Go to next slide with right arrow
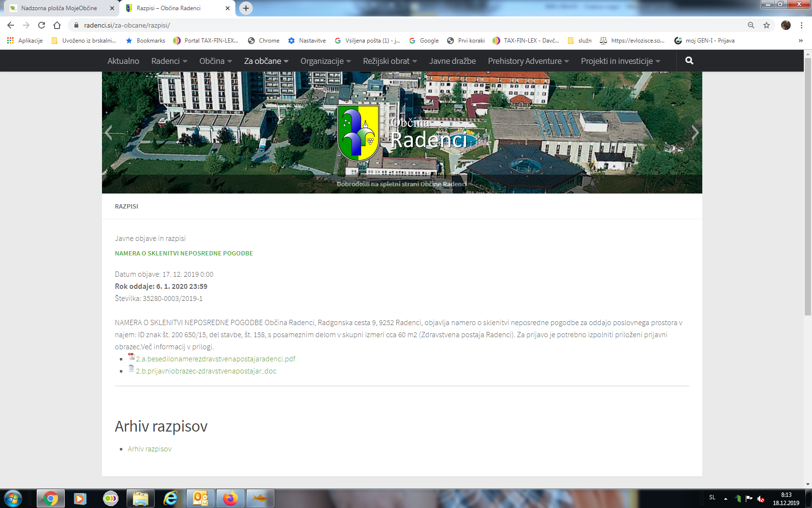This screenshot has height=508, width=812. 695,133
